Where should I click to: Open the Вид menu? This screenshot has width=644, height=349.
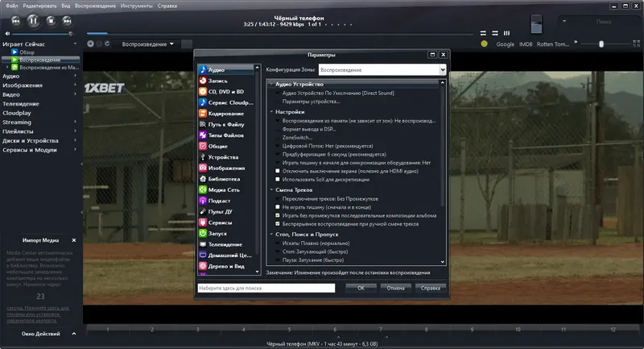[x=66, y=6]
